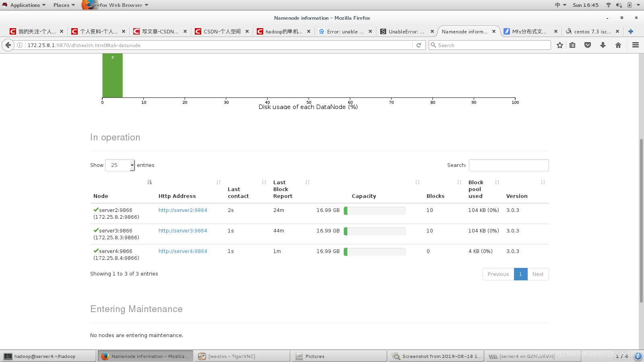Go back with the browser back arrow
This screenshot has height=362, width=644.
click(x=8, y=45)
